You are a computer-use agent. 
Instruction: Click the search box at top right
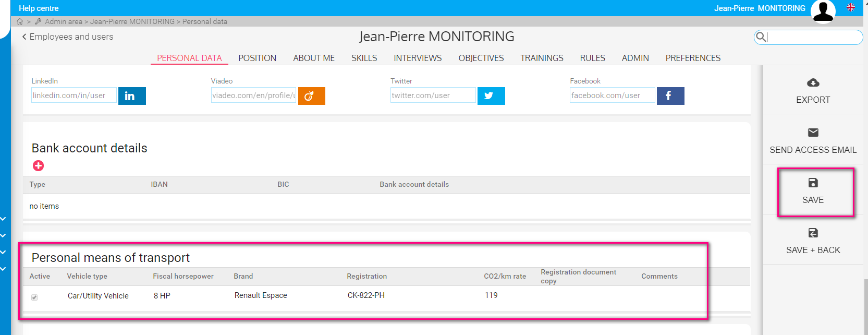point(808,37)
